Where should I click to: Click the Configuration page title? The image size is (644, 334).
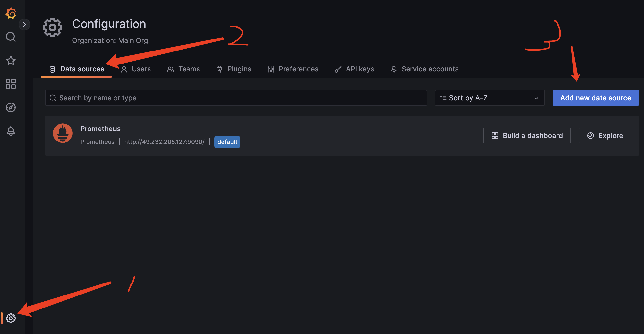point(109,24)
